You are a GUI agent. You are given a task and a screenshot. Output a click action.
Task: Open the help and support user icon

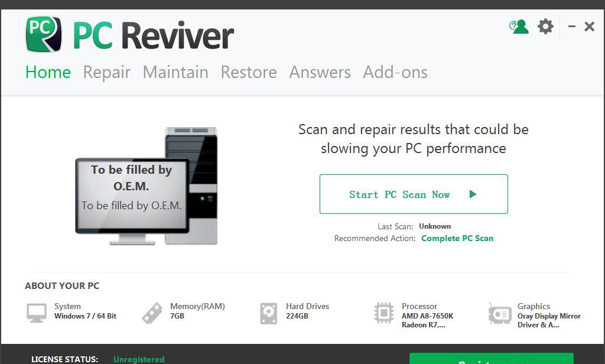(x=519, y=27)
